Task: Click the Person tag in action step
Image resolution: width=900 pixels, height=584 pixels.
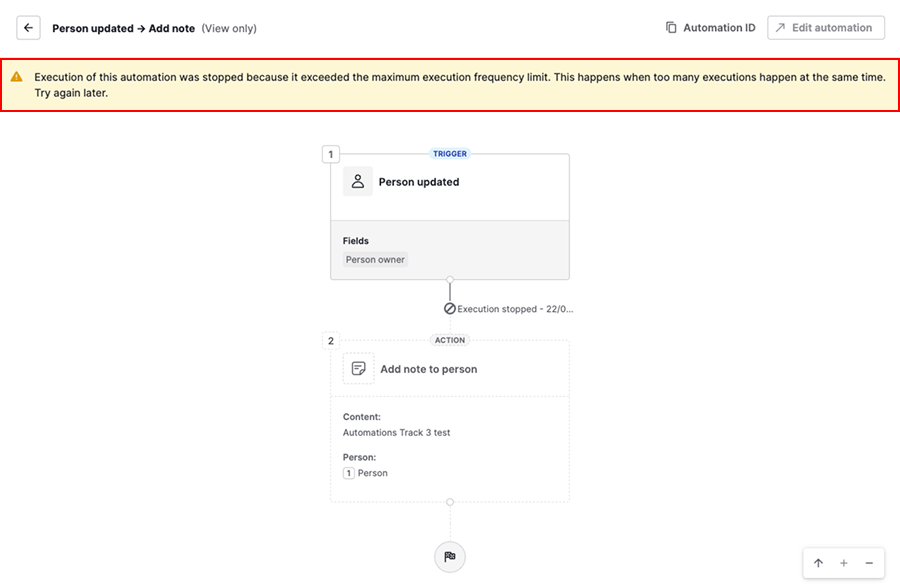Action: [366, 473]
